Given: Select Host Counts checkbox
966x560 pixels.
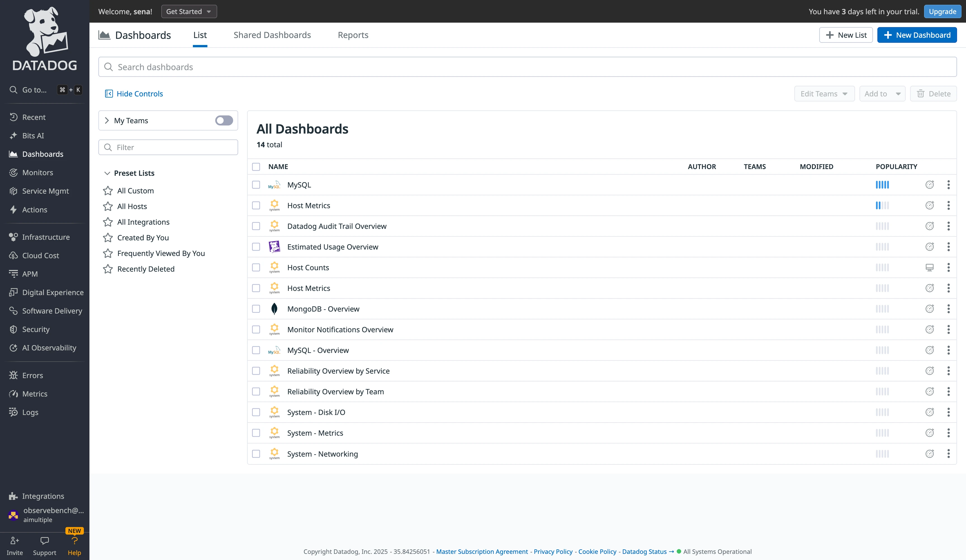Looking at the screenshot, I should tap(256, 267).
